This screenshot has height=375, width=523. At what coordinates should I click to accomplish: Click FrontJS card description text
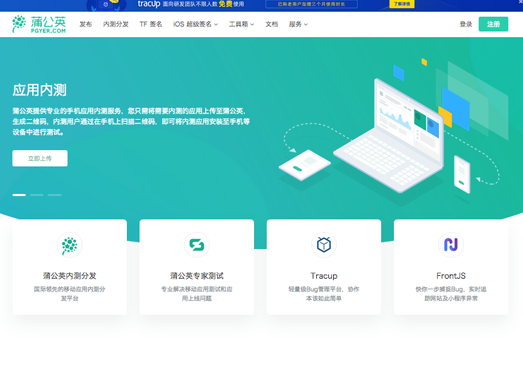[x=451, y=294]
